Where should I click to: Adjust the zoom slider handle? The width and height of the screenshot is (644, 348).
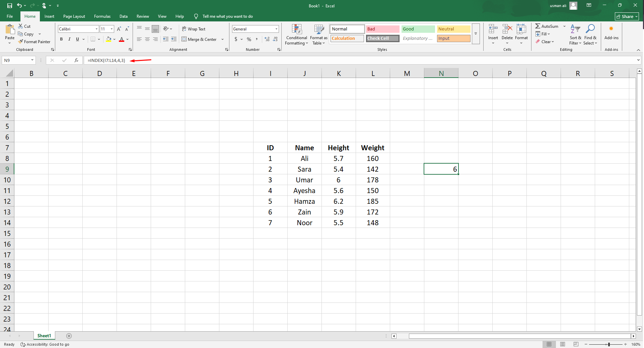[609, 344]
